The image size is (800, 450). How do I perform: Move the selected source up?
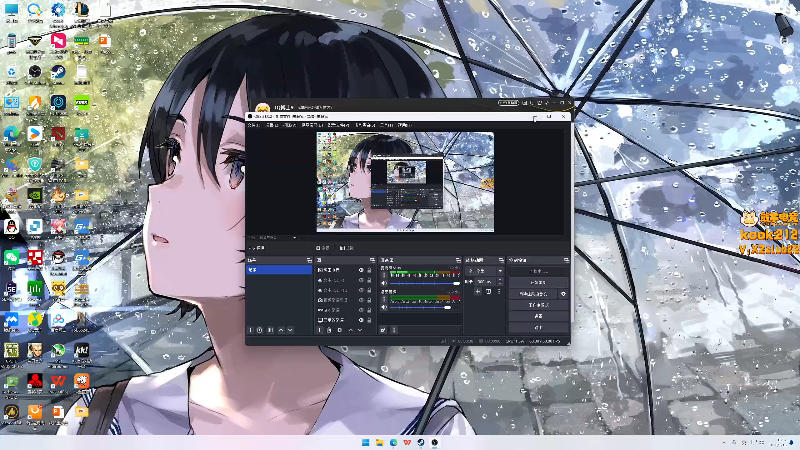(x=351, y=330)
